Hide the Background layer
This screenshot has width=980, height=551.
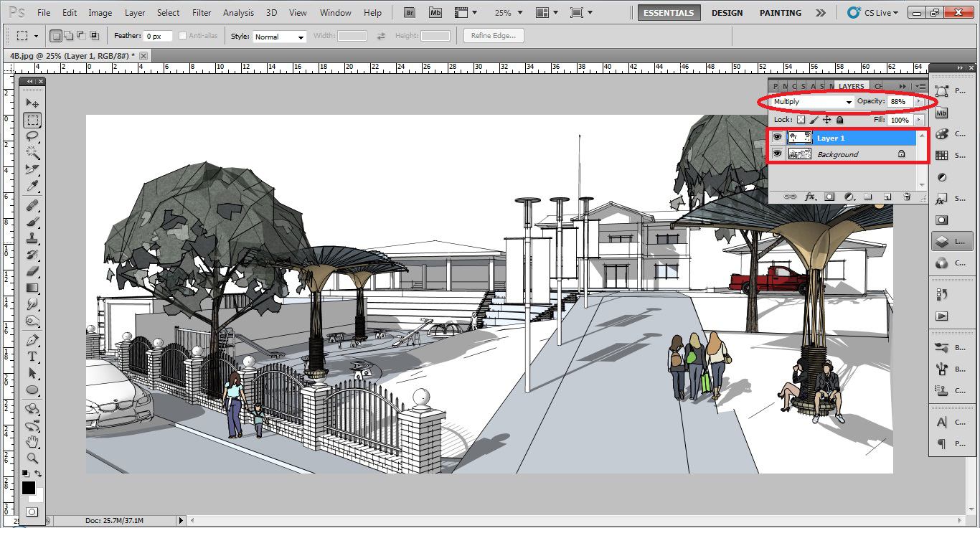click(778, 154)
